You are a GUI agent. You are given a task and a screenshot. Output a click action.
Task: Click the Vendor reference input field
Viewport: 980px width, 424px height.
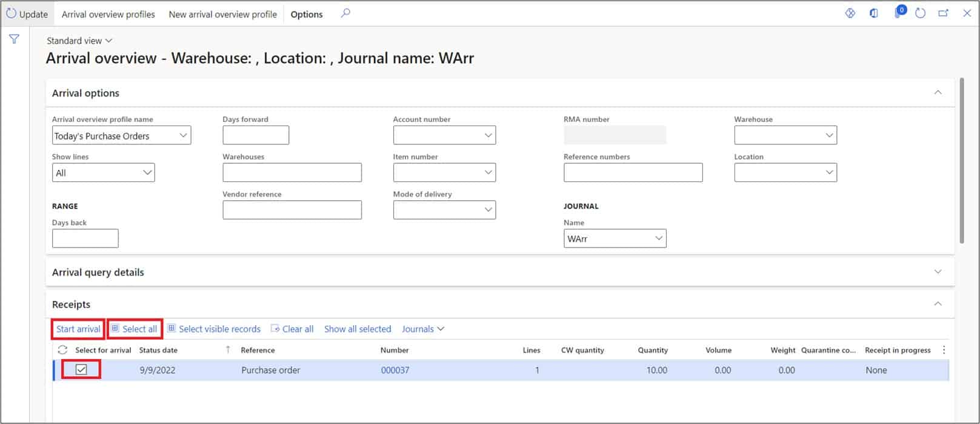coord(292,210)
